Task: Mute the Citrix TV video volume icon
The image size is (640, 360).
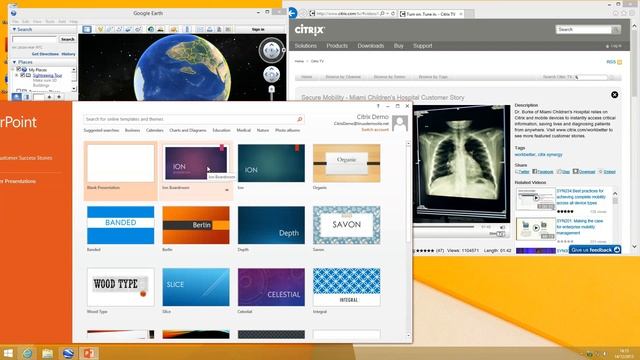Action: coord(503,227)
